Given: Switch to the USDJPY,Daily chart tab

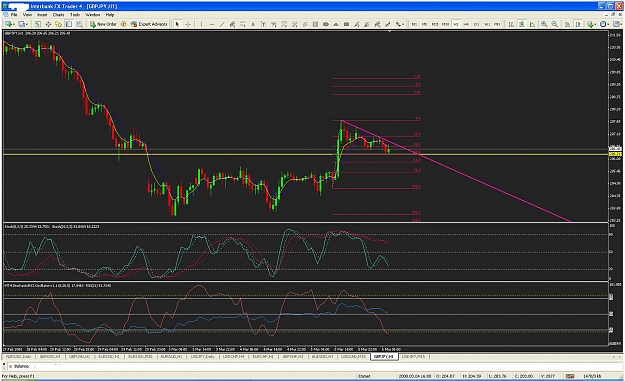Looking at the screenshot, I should (203, 356).
